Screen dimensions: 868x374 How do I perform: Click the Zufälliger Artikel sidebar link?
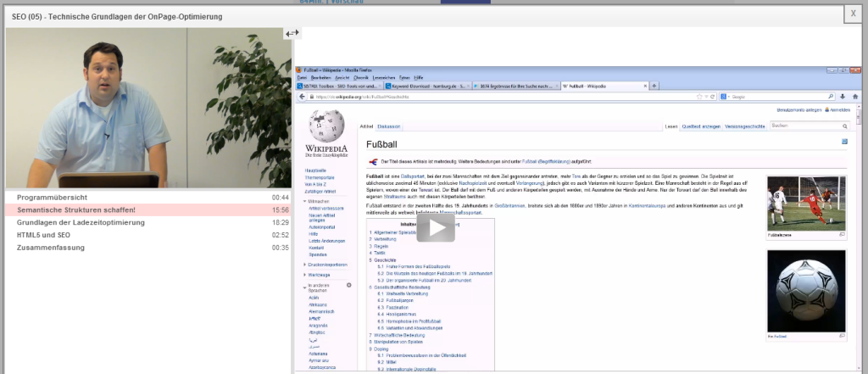(320, 191)
